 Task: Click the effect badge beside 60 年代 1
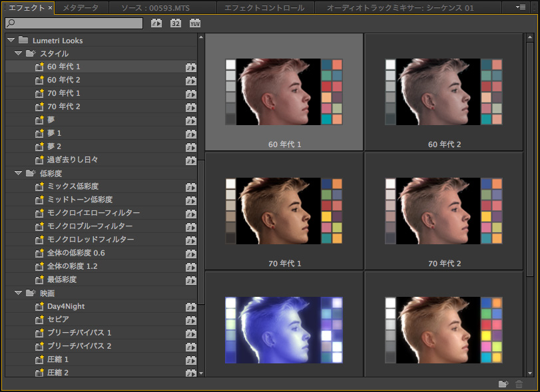[x=192, y=67]
